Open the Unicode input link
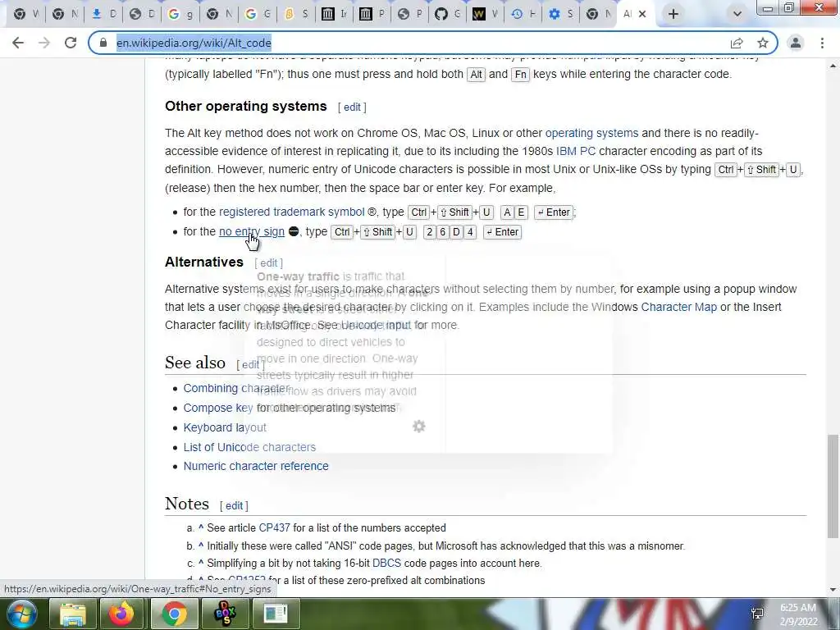Viewport: 840px width, 630px height. coord(376,325)
